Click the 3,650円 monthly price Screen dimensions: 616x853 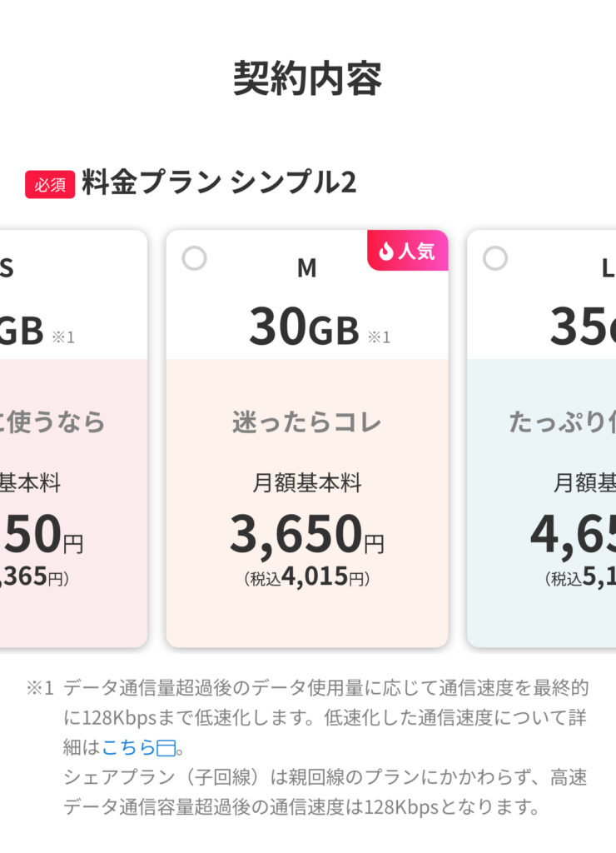tap(307, 534)
